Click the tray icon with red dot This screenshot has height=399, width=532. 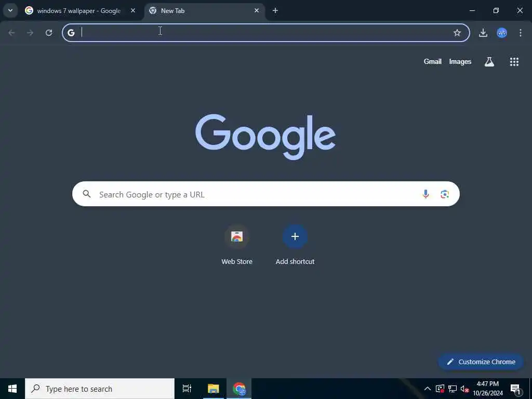point(440,389)
